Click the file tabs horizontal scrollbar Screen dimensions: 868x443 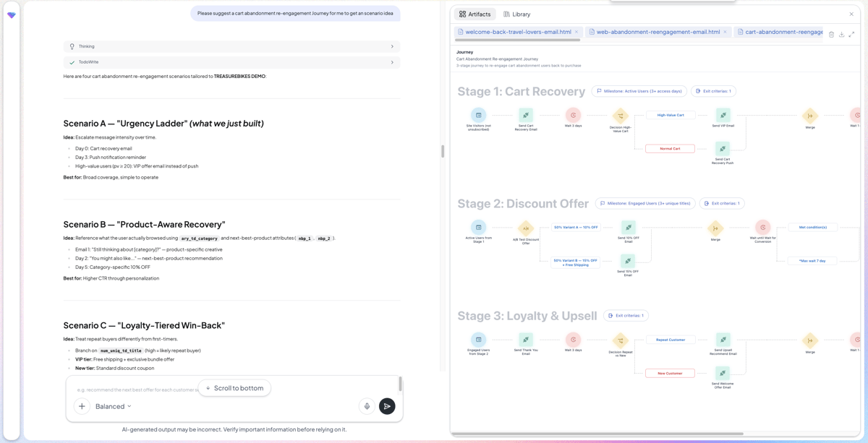coord(516,40)
